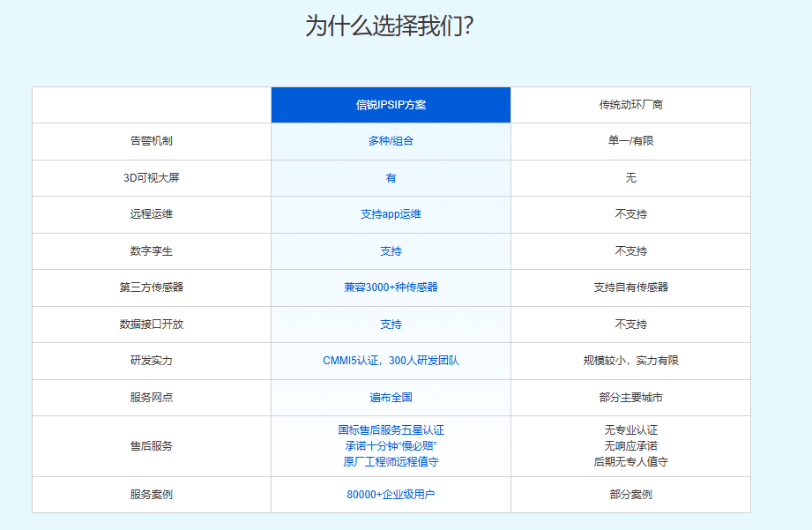Click the 部分案例 cell
Image resolution: width=812 pixels, height=530 pixels.
click(630, 495)
